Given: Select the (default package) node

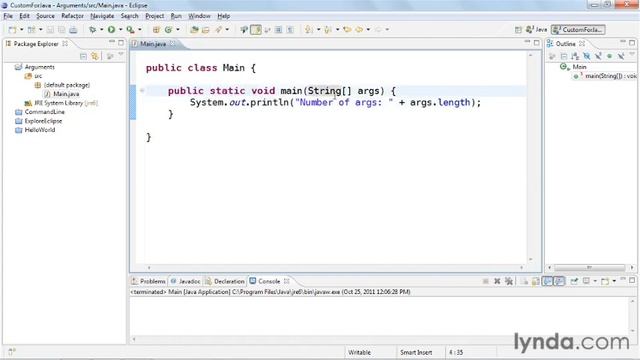Looking at the screenshot, I should 67,85.
